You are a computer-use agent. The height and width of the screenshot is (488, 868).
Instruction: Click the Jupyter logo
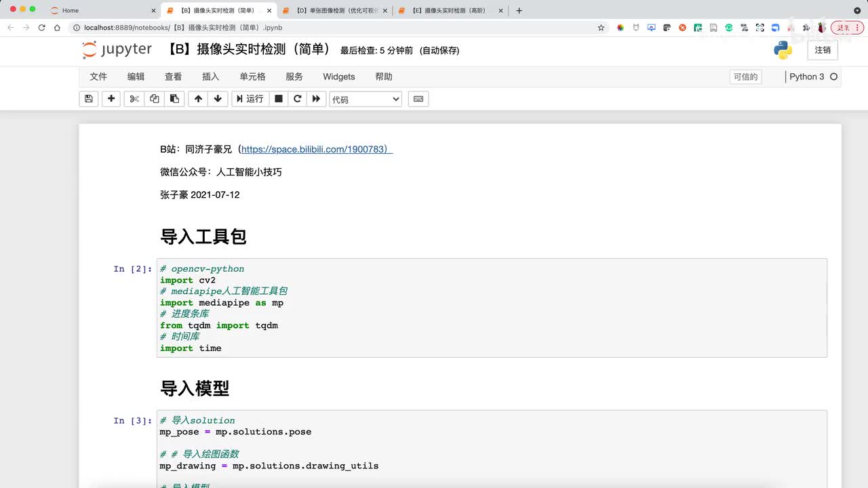[x=117, y=49]
